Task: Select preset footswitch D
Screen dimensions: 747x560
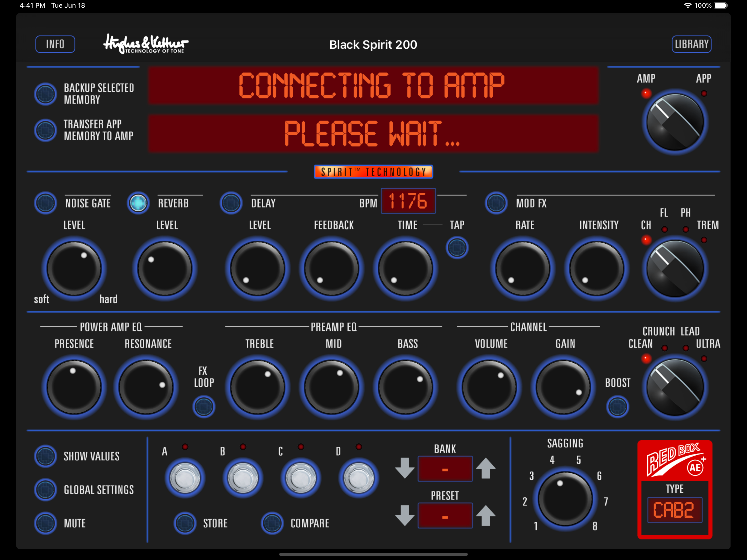Action: tap(359, 478)
